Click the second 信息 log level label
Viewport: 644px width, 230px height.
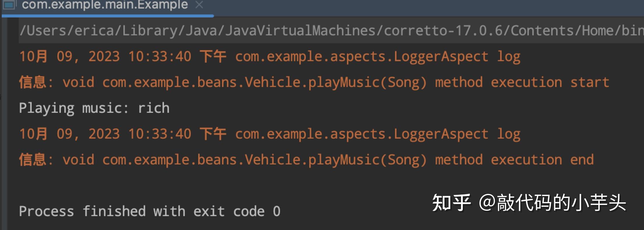33,160
